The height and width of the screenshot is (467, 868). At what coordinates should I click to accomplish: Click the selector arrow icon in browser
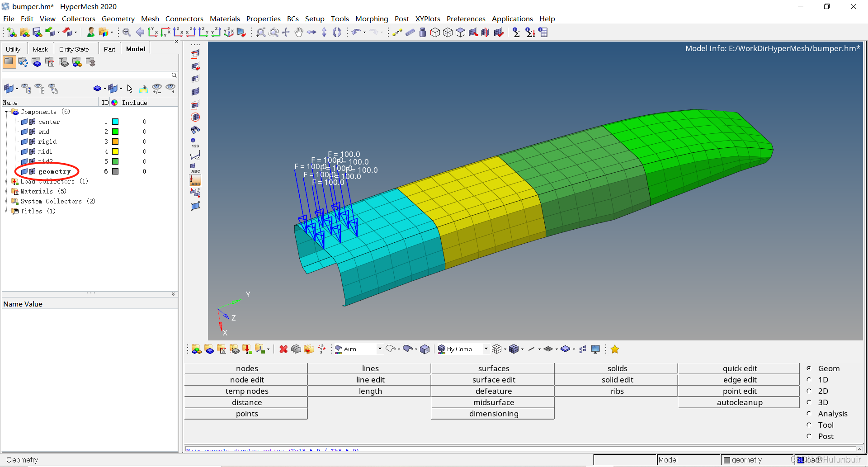coord(130,89)
